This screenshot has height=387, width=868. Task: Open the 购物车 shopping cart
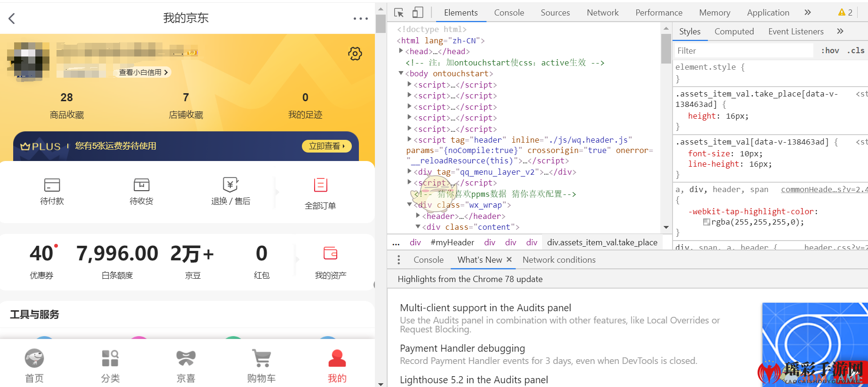[x=261, y=366]
